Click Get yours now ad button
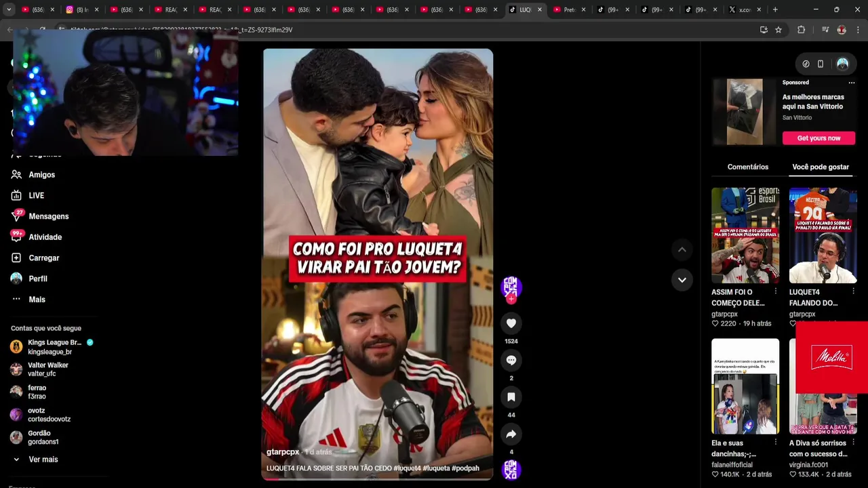 [818, 138]
